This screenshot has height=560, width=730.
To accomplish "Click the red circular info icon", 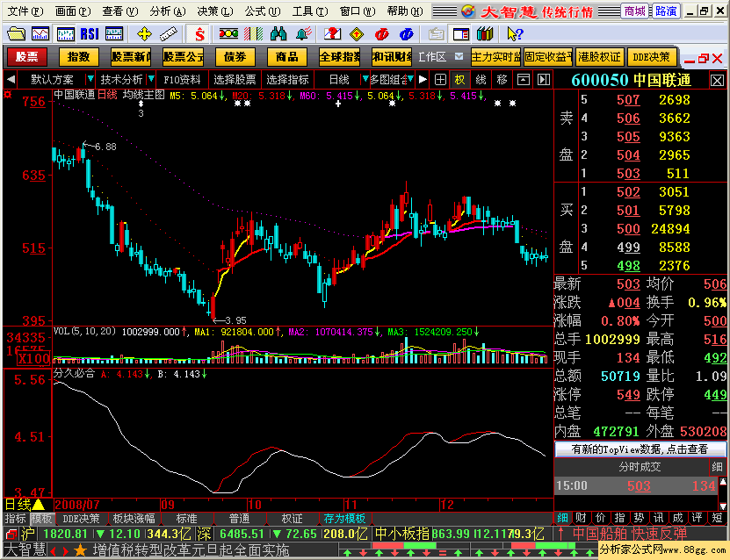I will [x=381, y=34].
